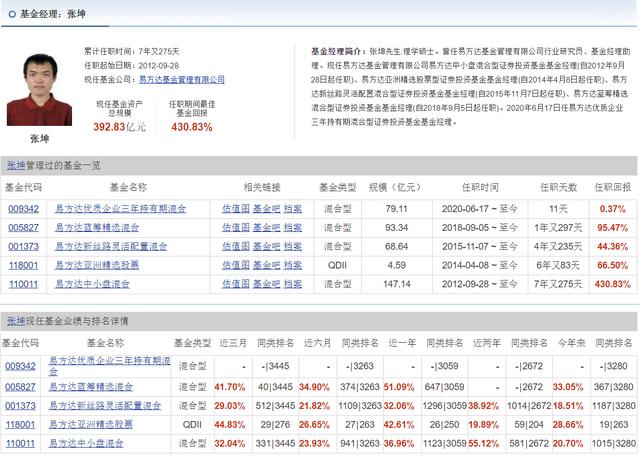Open 易方达新丝路灵活配置混合 in the managed funds table
The width and height of the screenshot is (640, 456).
point(111,247)
